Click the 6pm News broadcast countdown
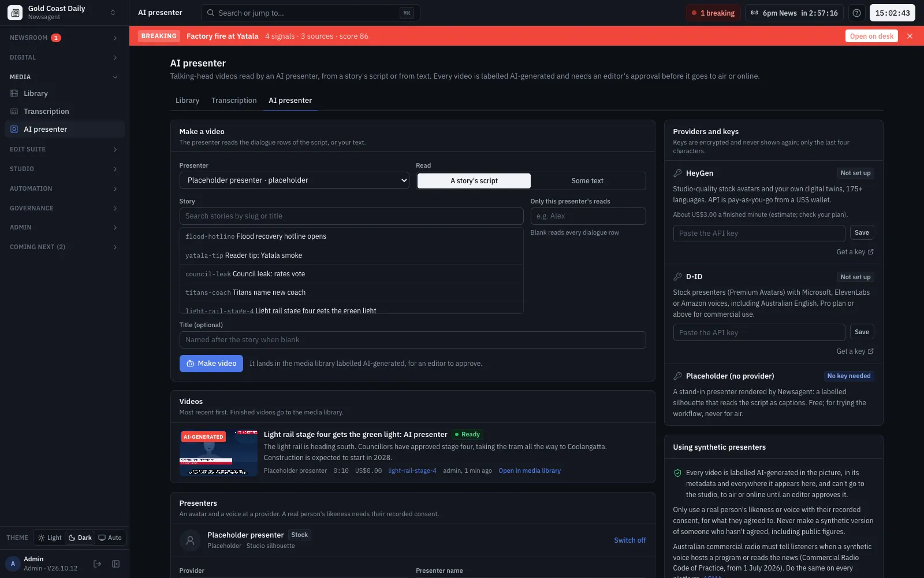Screen dimensions: 924x578 [x=794, y=13]
